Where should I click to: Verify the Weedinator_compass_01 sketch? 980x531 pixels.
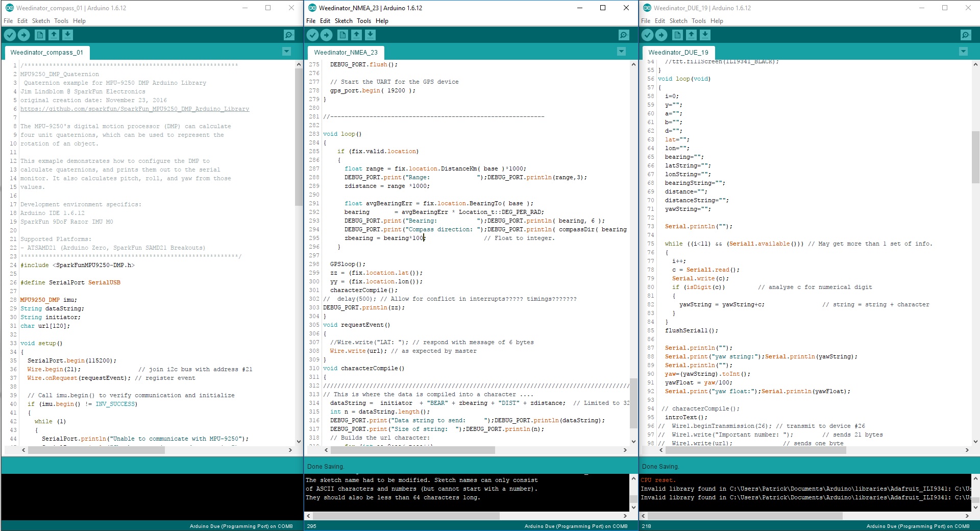click(x=10, y=35)
